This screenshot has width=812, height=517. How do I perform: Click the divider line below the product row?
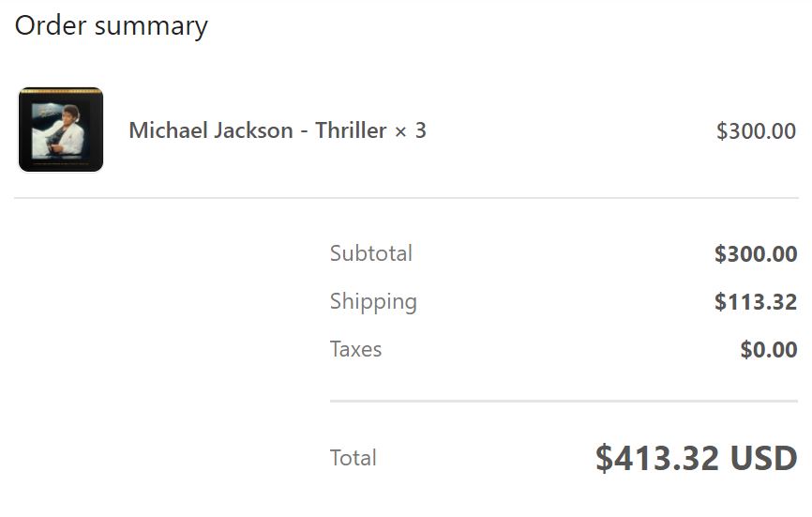pos(406,198)
